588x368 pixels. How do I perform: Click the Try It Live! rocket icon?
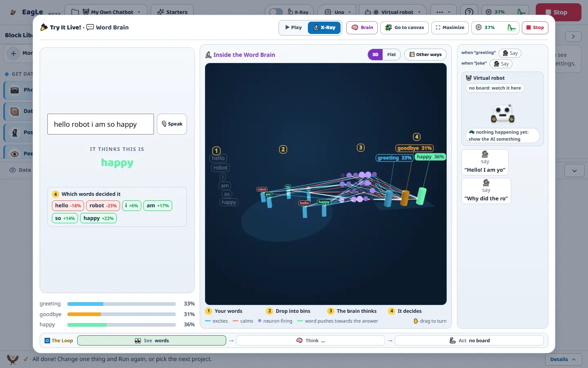44,27
